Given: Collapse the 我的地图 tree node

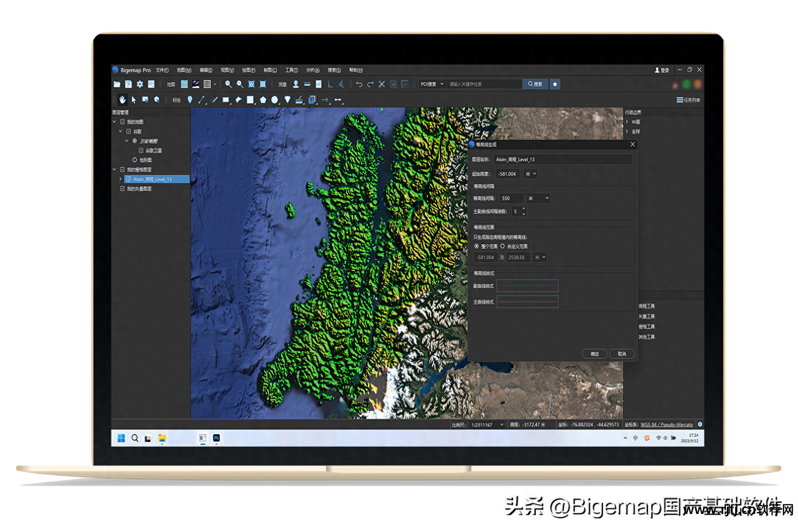Looking at the screenshot, I should tap(114, 122).
